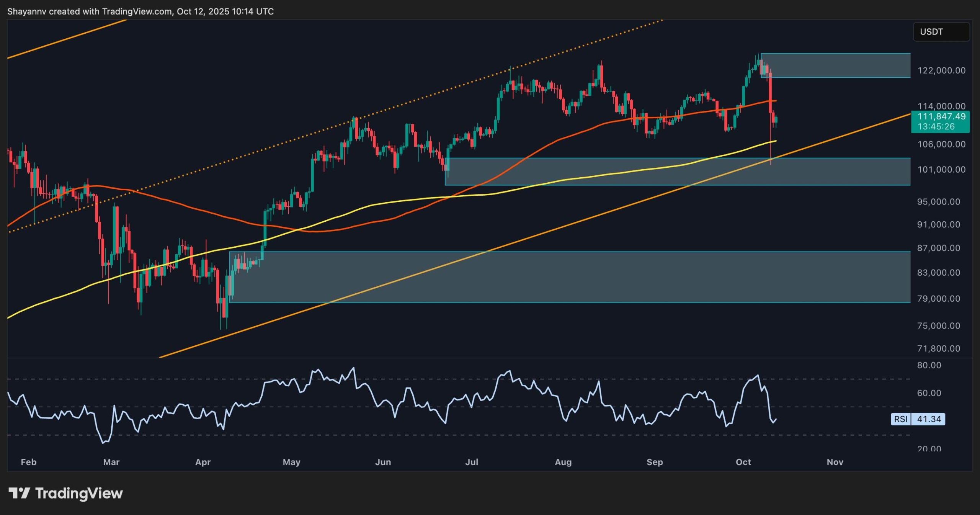Click the Oct label on the time axis
Viewport: 980px width, 515px height.
743,462
